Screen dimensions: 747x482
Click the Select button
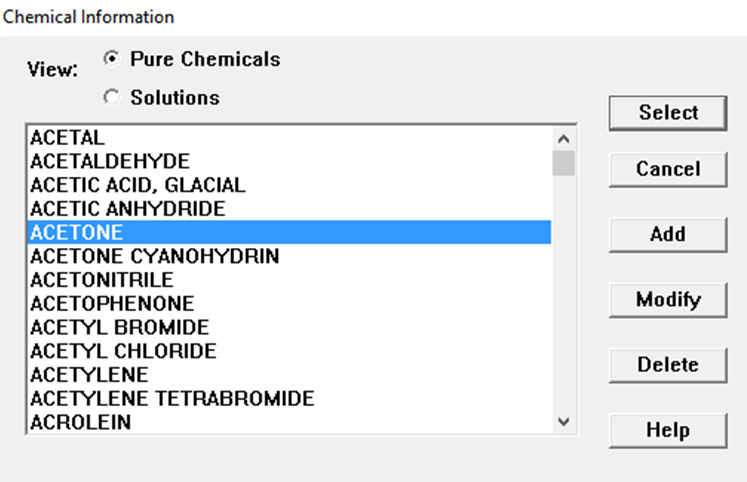tap(668, 113)
